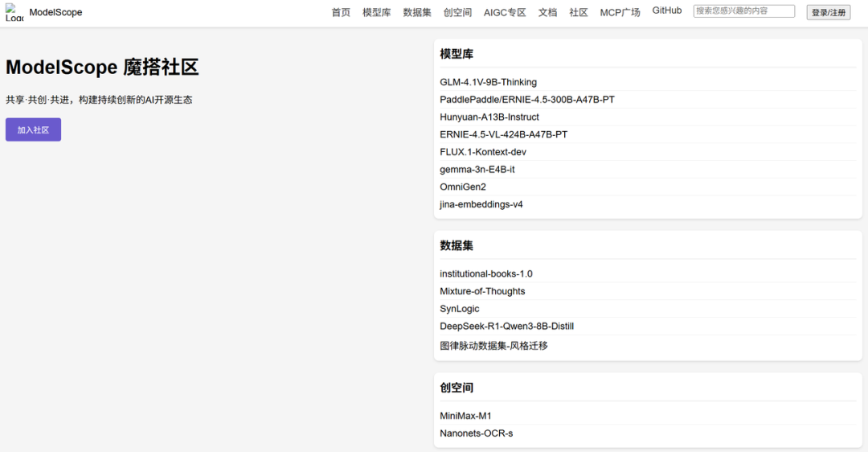Open the GitHub navigation link

click(667, 10)
